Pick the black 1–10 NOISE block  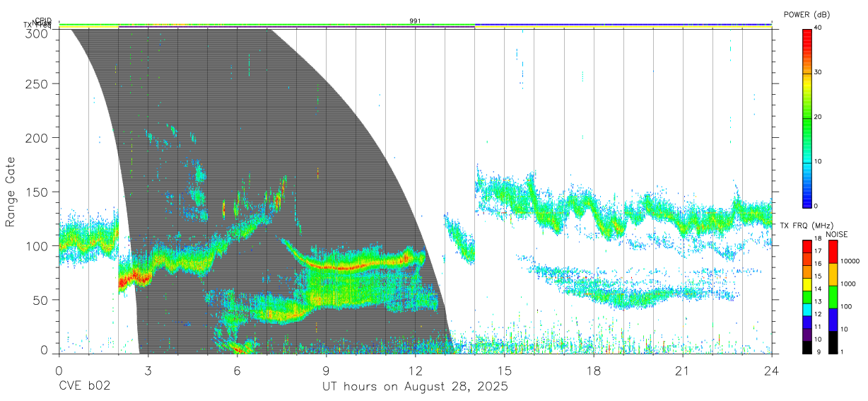(x=833, y=342)
